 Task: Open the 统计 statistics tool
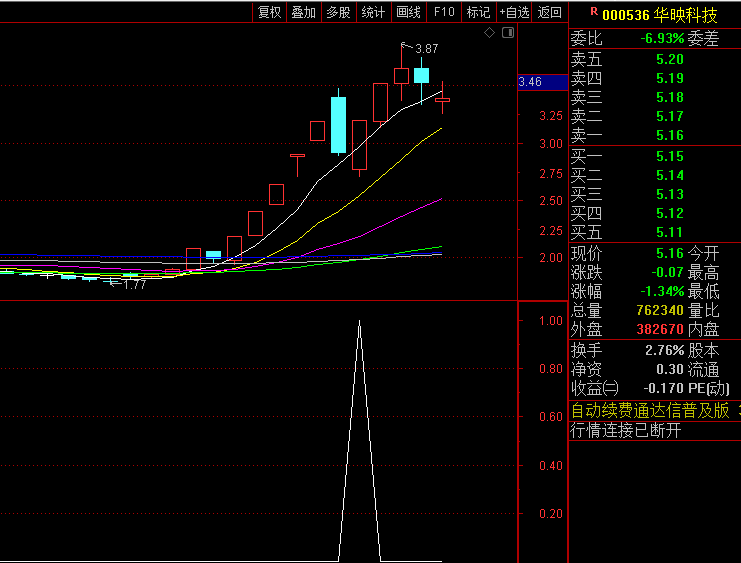tap(373, 12)
